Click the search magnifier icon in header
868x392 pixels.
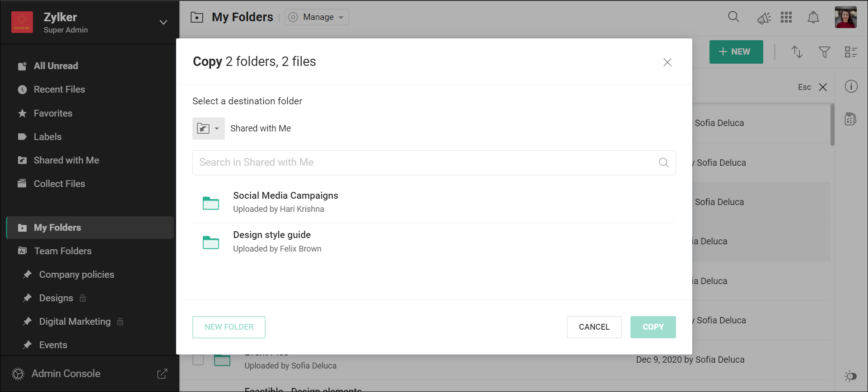pos(733,17)
